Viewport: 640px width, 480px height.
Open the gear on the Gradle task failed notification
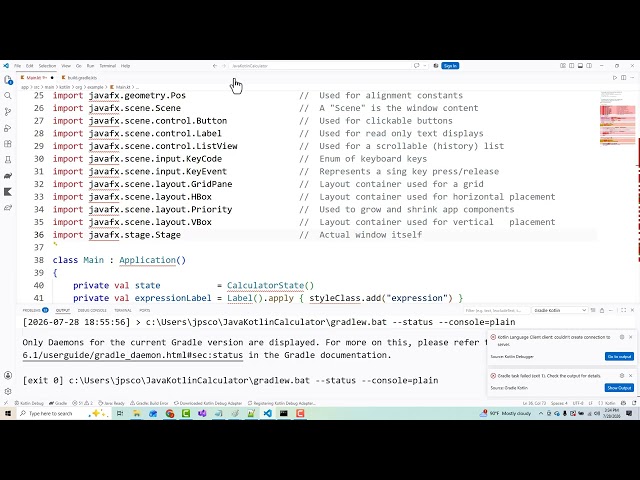pos(622,376)
